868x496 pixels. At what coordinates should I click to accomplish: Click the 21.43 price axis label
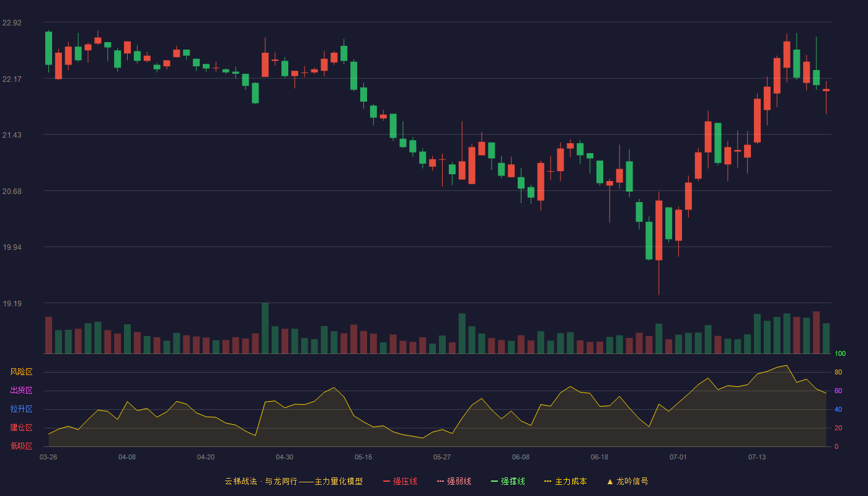pyautogui.click(x=12, y=135)
